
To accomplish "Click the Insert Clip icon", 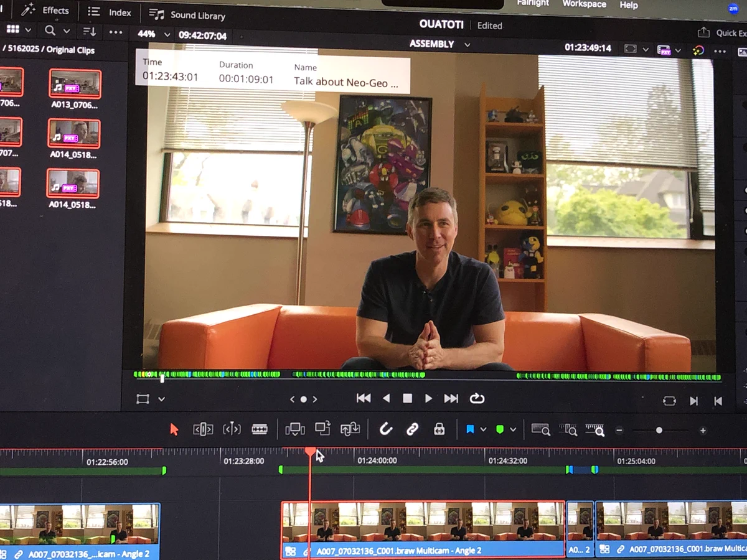I will (294, 429).
